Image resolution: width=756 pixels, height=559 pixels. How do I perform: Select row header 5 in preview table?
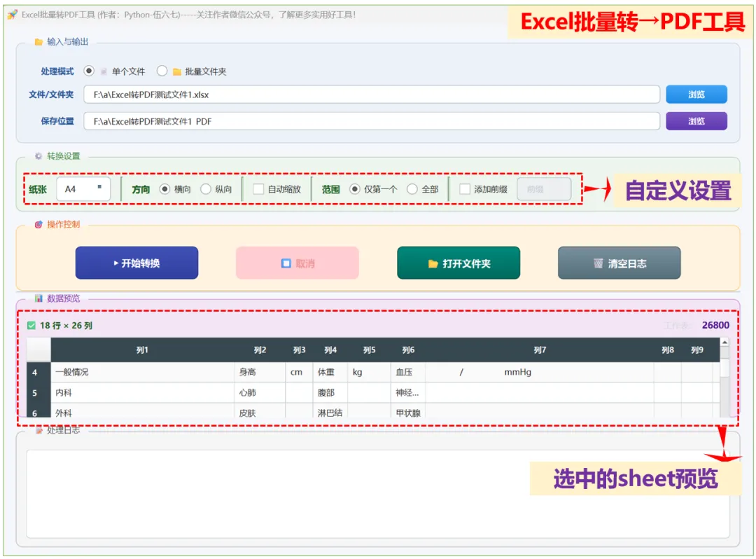pyautogui.click(x=38, y=392)
